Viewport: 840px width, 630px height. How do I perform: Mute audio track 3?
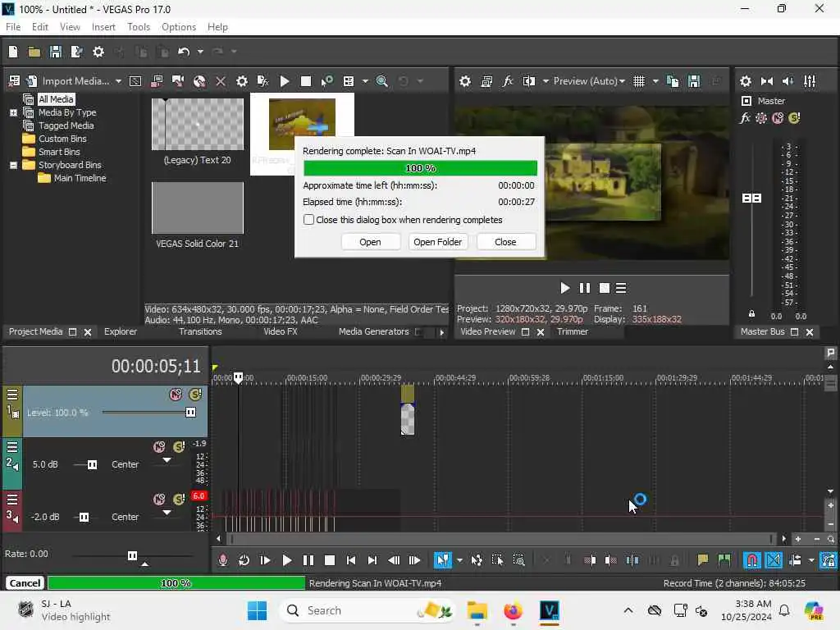click(159, 500)
